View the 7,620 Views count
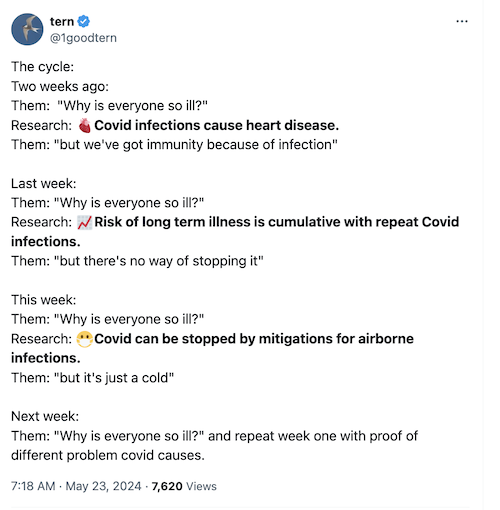This screenshot has height=510, width=500. pos(184,486)
